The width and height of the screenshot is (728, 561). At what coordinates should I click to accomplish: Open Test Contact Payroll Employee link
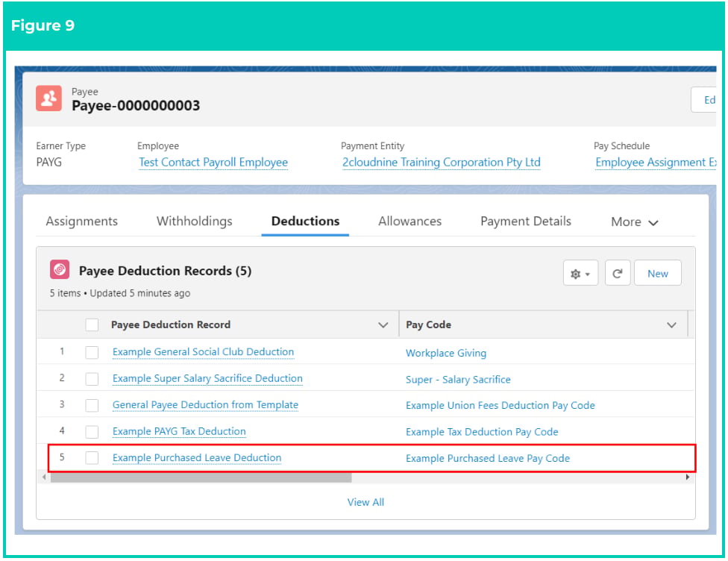pos(213,163)
